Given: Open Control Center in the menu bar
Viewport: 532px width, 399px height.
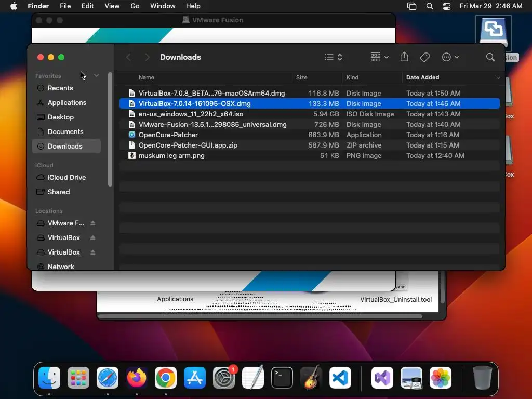Looking at the screenshot, I should point(447,6).
